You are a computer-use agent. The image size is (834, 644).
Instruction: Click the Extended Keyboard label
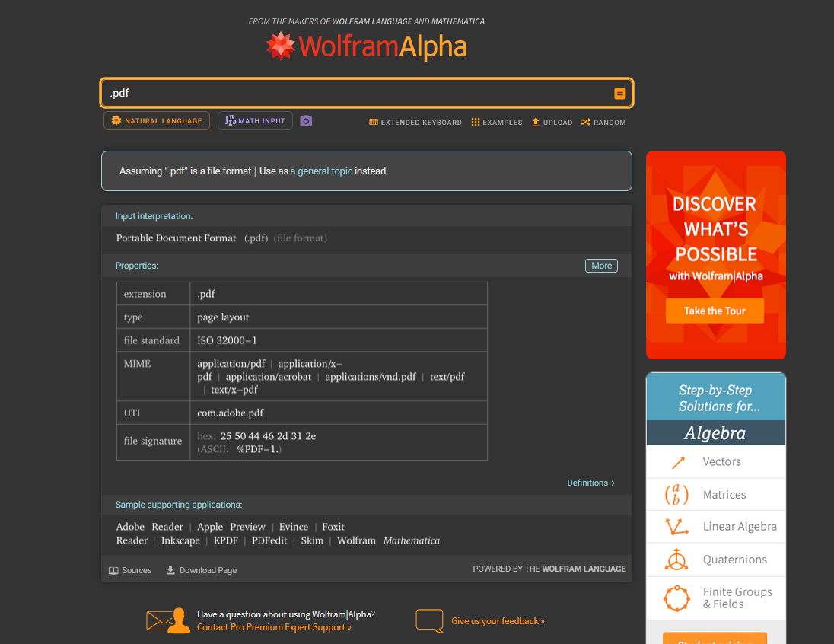pyautogui.click(x=422, y=123)
